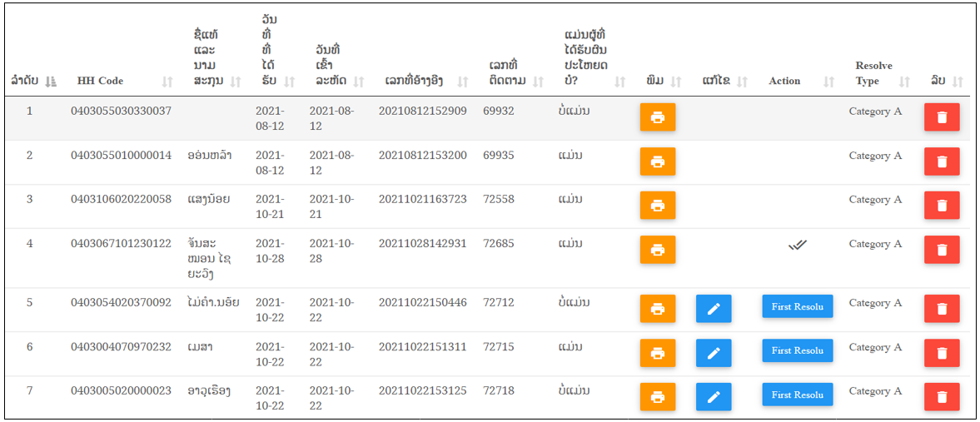980x422 pixels.
Task: Click reference number 20211022153125 in row 7
Action: [x=422, y=390]
